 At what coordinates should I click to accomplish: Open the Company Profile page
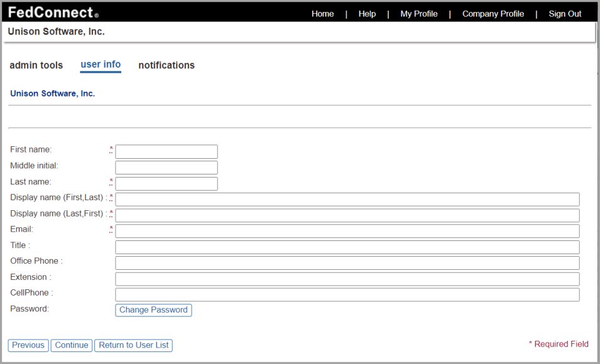pyautogui.click(x=493, y=13)
